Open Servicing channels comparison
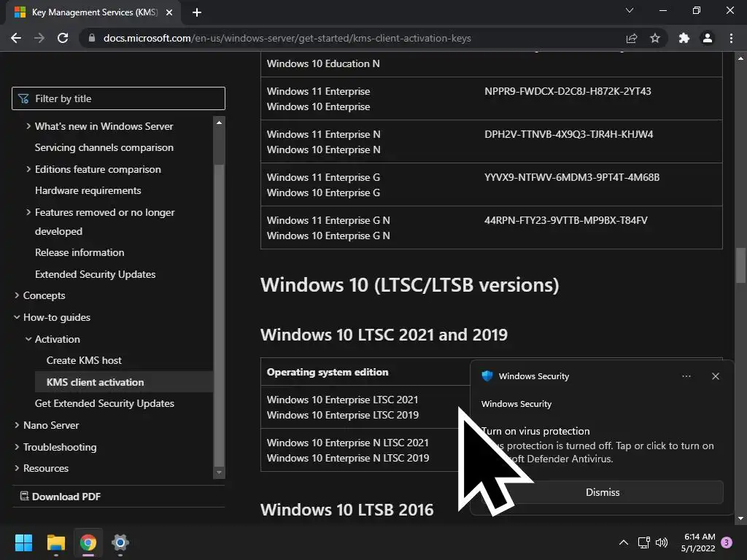Screen dimensions: 747x560 [x=104, y=147]
